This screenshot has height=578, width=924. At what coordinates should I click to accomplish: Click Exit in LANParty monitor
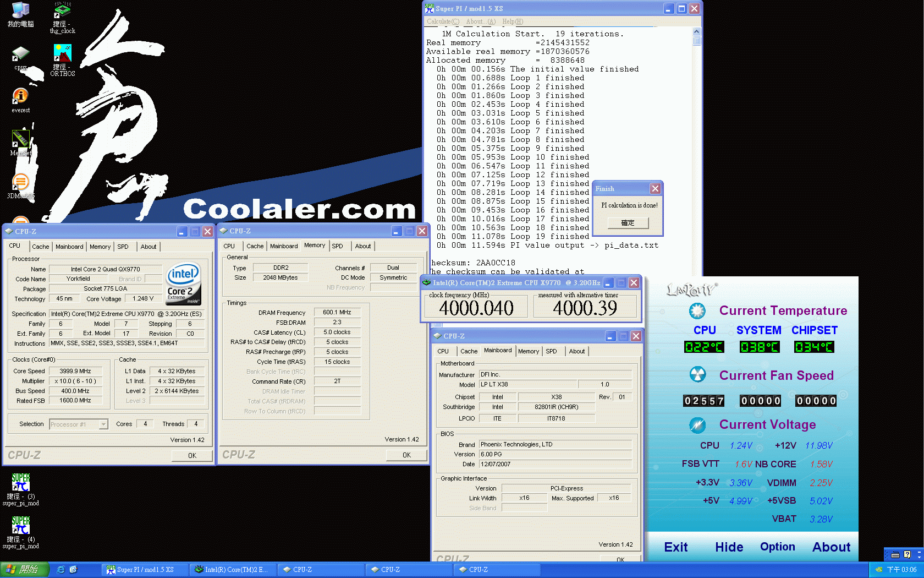click(x=675, y=547)
